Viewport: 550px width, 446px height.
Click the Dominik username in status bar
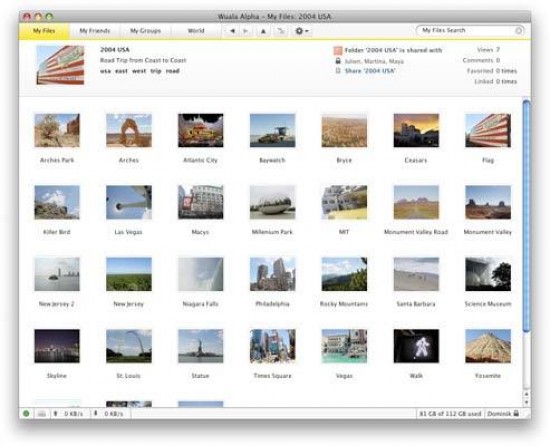pos(499,414)
